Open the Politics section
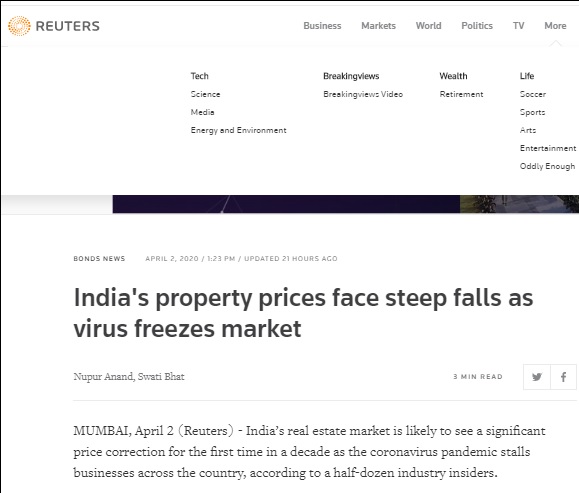The height and width of the screenshot is (493, 579). (477, 26)
